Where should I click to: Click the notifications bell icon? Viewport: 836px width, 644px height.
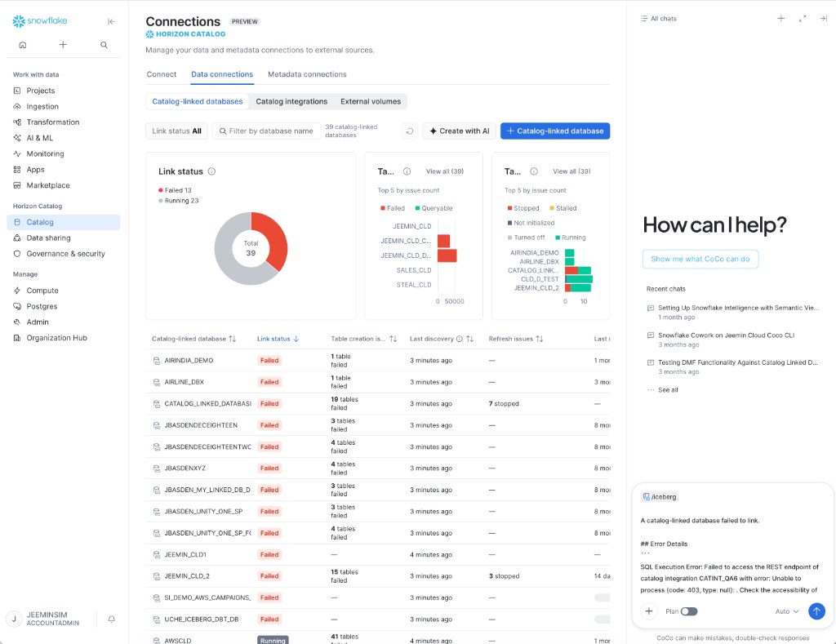[x=111, y=619]
